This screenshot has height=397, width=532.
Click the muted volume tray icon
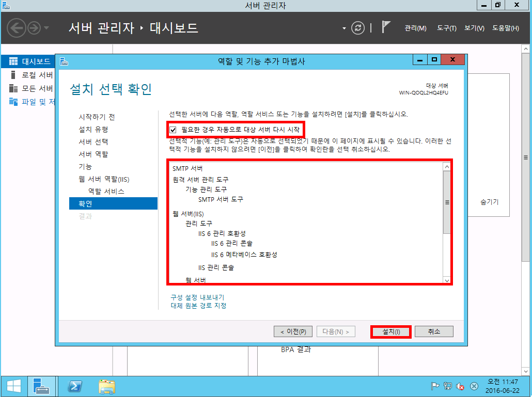coord(460,386)
